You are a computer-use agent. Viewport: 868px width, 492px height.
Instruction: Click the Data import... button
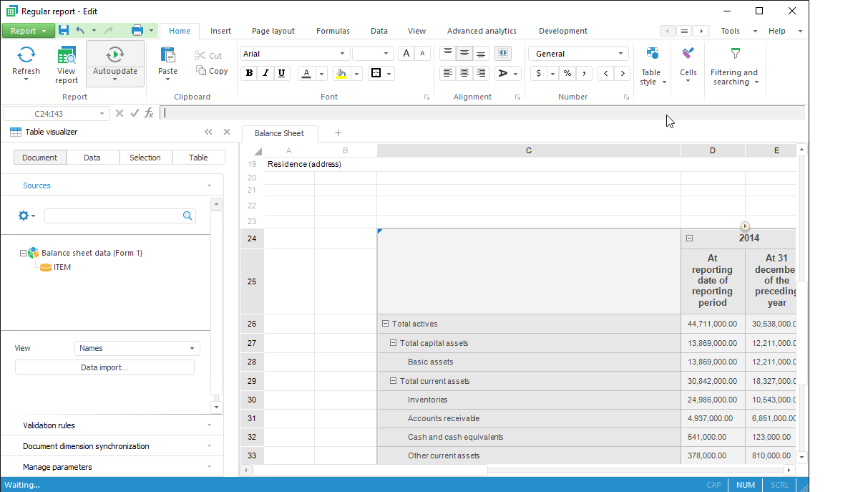[104, 367]
